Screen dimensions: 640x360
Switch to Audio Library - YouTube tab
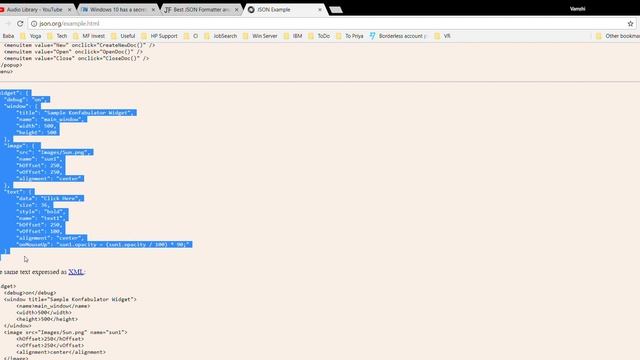35,9
